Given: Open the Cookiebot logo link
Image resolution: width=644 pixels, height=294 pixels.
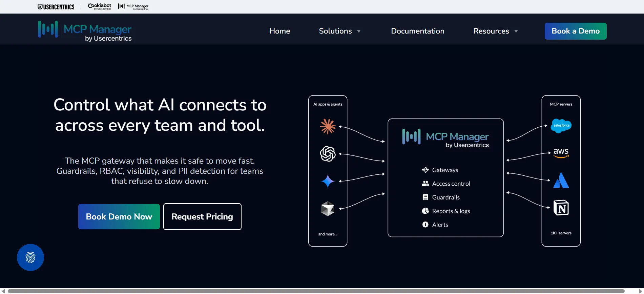Looking at the screenshot, I should click(100, 6).
